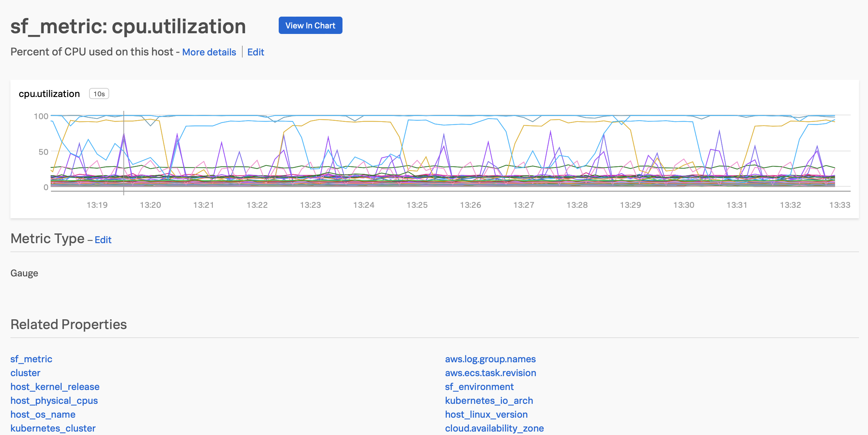Click the 13:21 time axis label
This screenshot has height=435, width=868.
coord(203,205)
